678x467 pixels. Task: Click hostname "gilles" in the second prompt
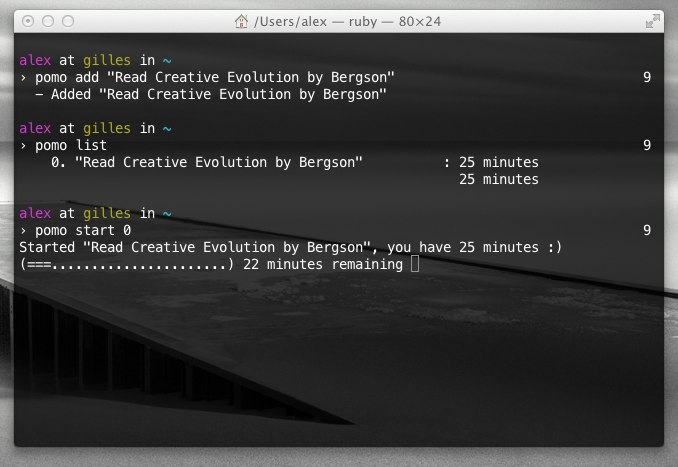110,128
